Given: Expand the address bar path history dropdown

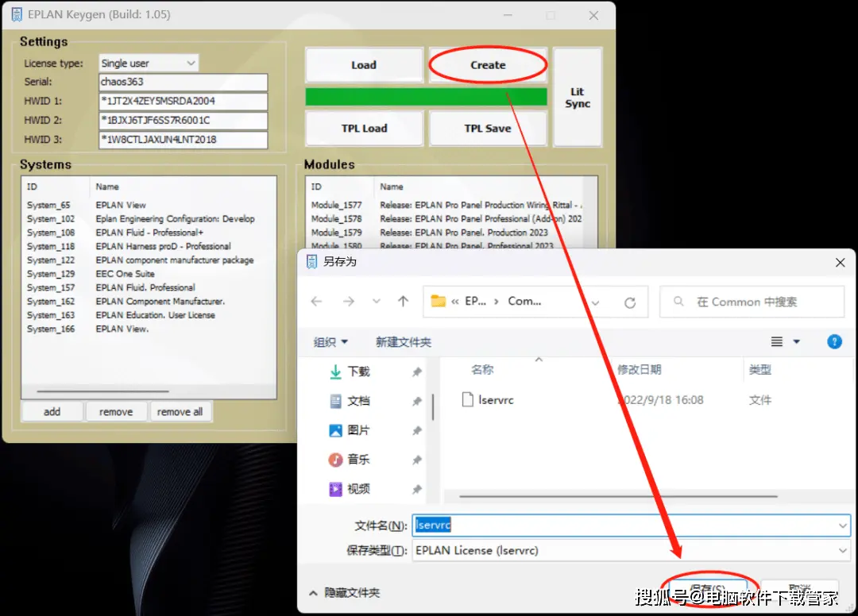Looking at the screenshot, I should pyautogui.click(x=595, y=302).
